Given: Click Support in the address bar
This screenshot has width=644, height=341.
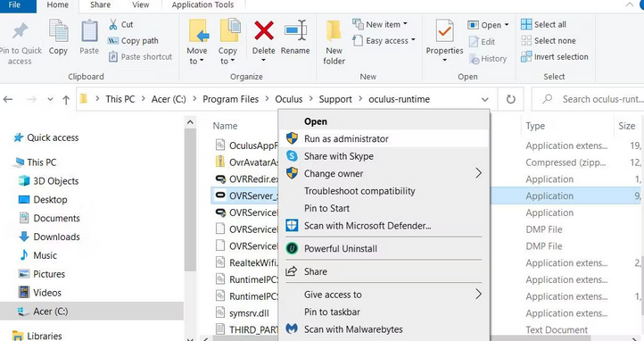Looking at the screenshot, I should [335, 99].
